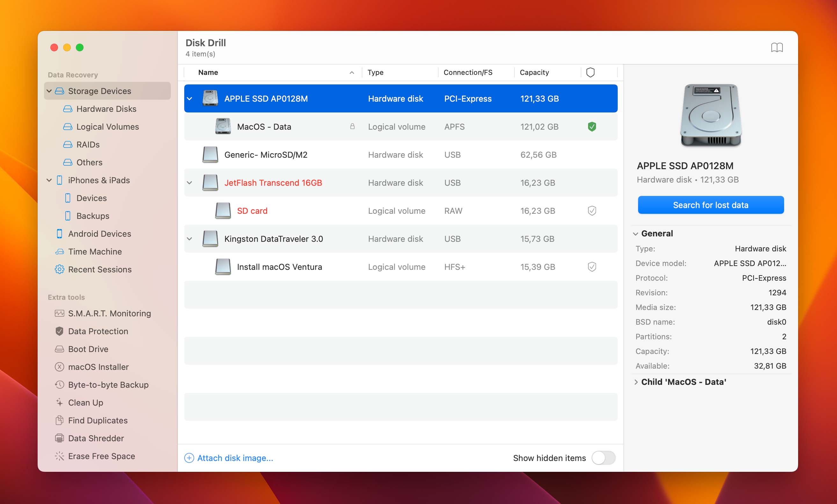The width and height of the screenshot is (837, 504).
Task: Open the Erase Free Space tool
Action: point(100,456)
